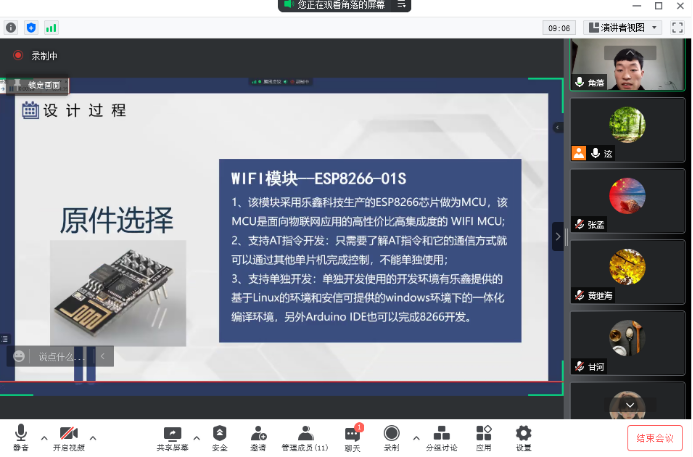693x457 pixels.
Task: Open the meeting info icon
Action: point(11,28)
